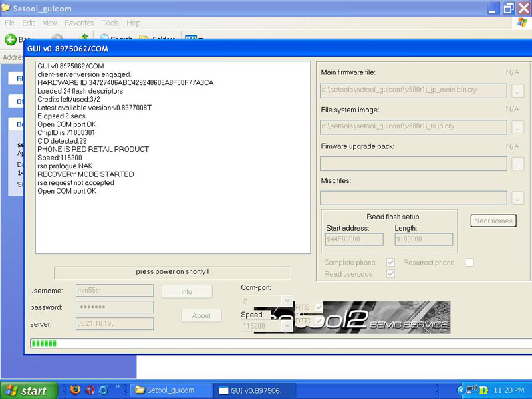Browse for misc files

518,198
